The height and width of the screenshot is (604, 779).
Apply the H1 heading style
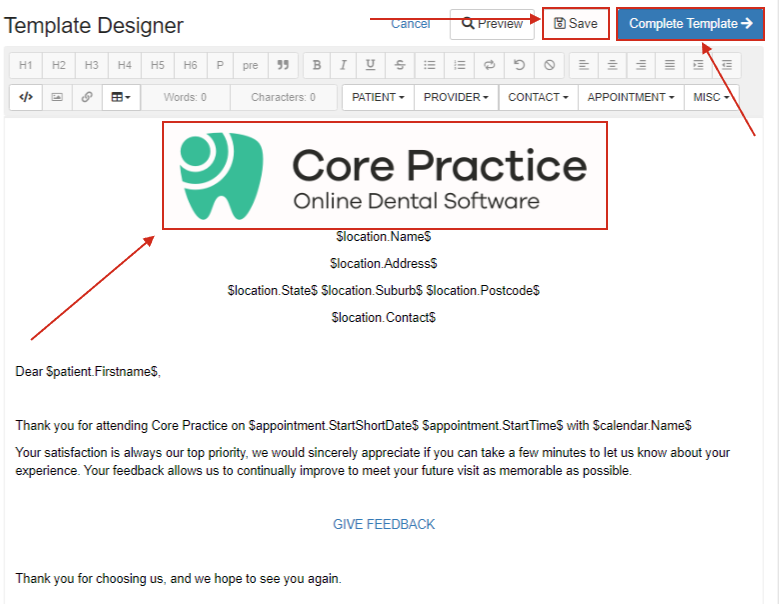[x=26, y=65]
